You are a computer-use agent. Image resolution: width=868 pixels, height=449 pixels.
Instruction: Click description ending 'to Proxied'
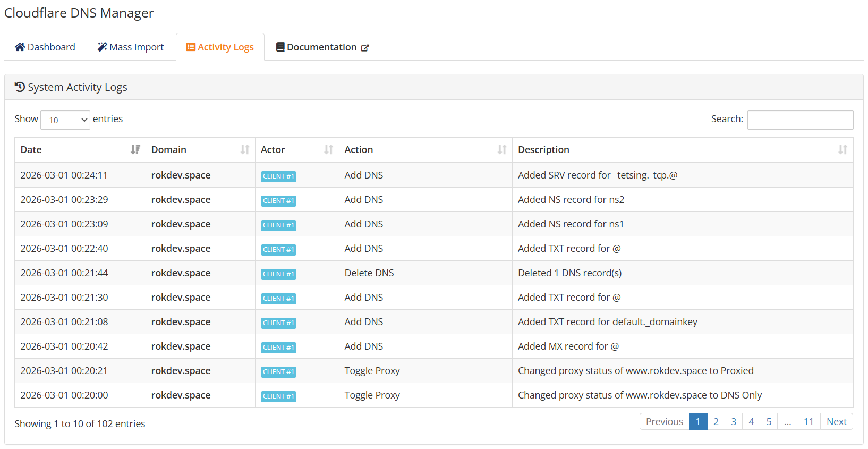coord(636,370)
